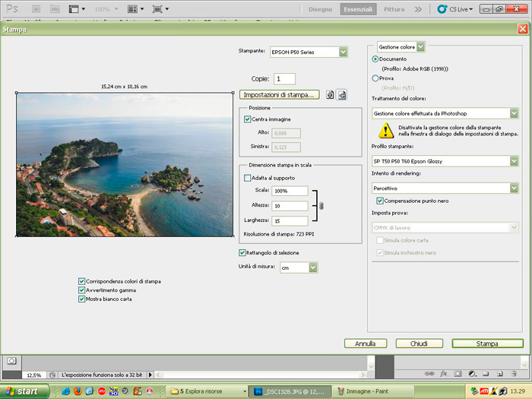Screen dimensions: 532x399
Task: Click the portrait orientation icon
Action: [x=331, y=95]
